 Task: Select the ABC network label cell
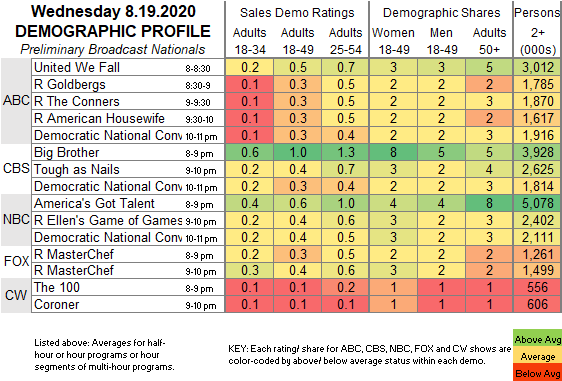16,101
